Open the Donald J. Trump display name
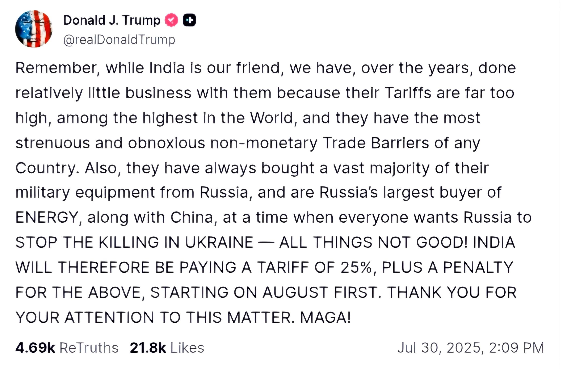Image resolution: width=588 pixels, height=369 pixels. (112, 20)
